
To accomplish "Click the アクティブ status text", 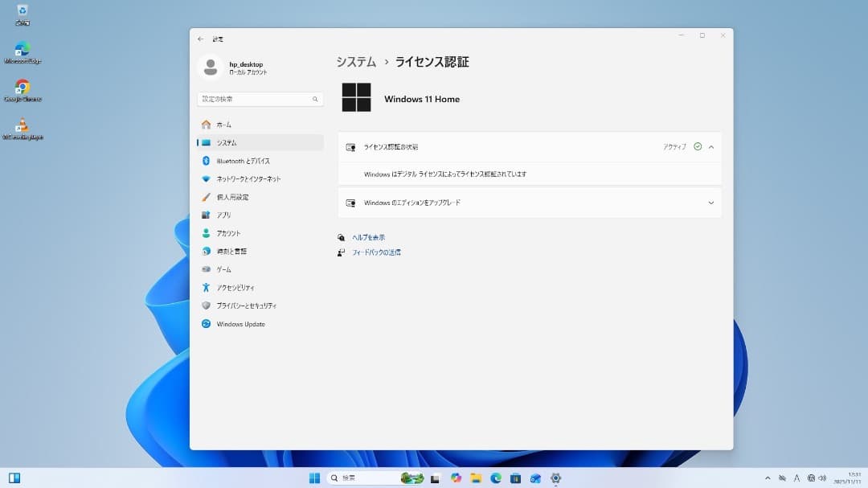I will 675,147.
